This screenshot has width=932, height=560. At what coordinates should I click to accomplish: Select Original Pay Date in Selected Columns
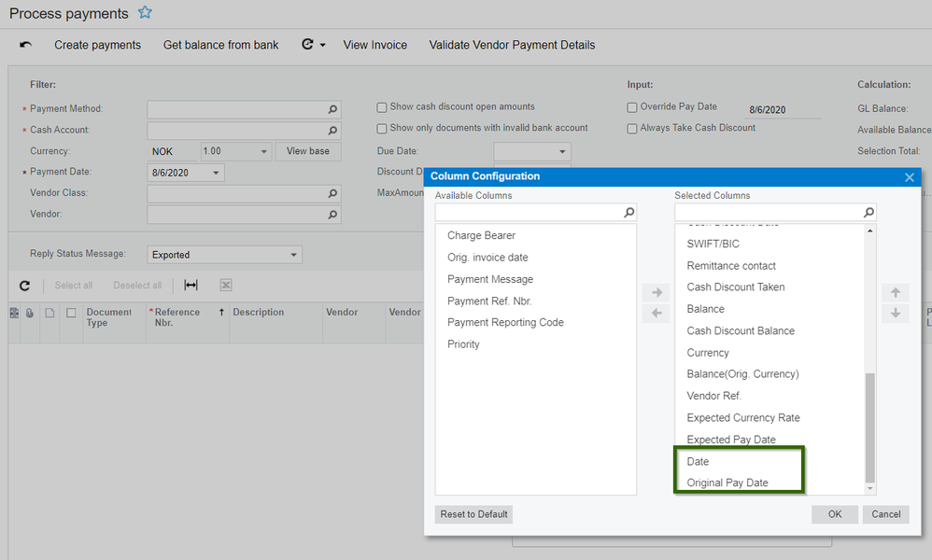(727, 483)
